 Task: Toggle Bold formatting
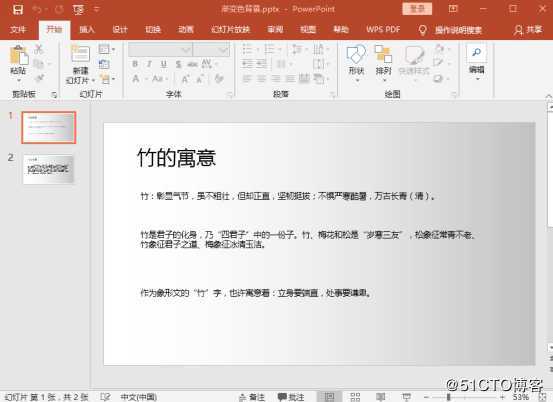tap(135, 64)
